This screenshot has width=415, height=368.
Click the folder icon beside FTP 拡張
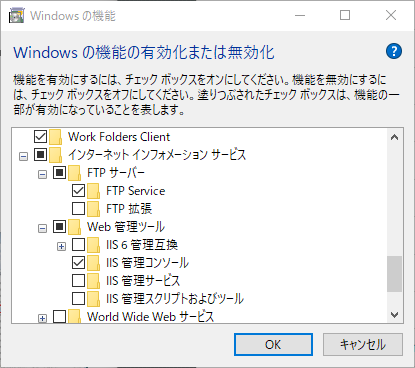pos(93,209)
